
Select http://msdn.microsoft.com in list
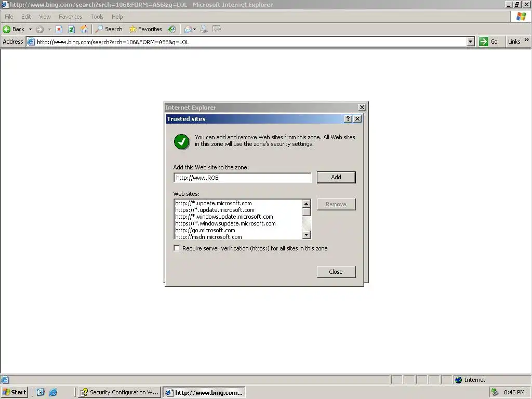[x=208, y=237]
